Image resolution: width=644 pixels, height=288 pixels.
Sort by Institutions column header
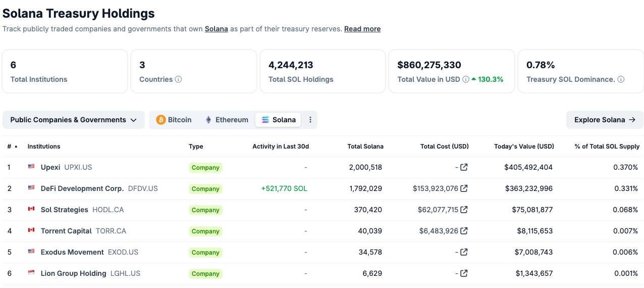click(44, 147)
